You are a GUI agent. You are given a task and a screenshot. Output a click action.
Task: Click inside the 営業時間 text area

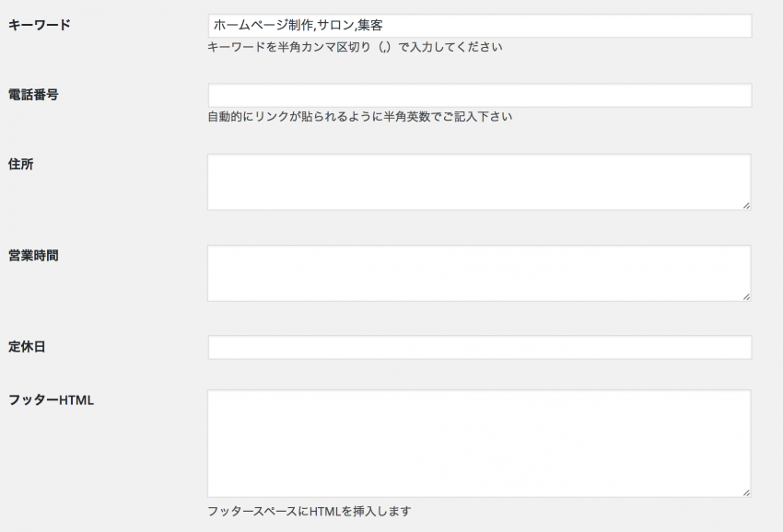[x=479, y=273]
